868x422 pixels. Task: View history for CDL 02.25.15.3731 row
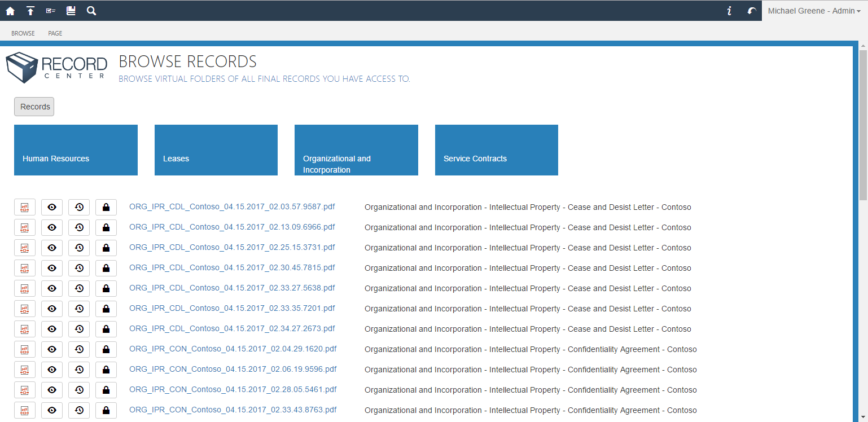[x=79, y=248]
